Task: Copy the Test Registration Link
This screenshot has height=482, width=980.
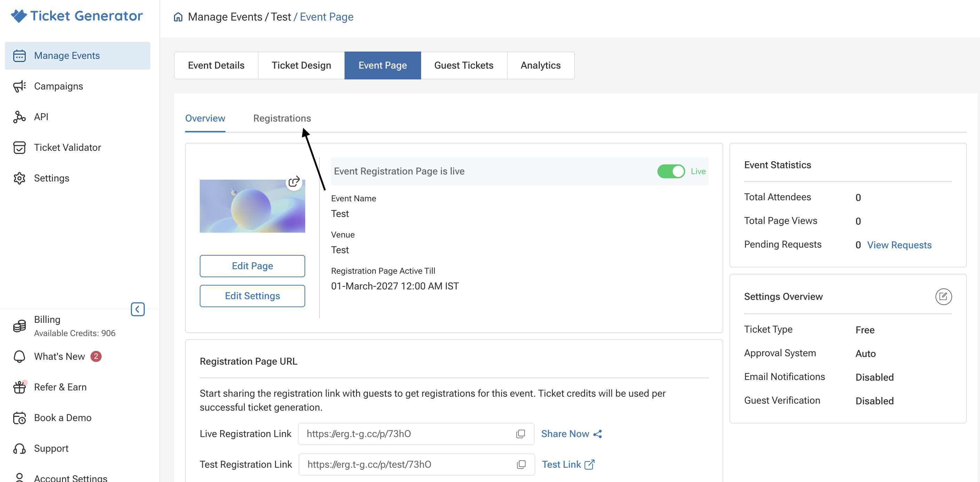Action: pos(521,465)
